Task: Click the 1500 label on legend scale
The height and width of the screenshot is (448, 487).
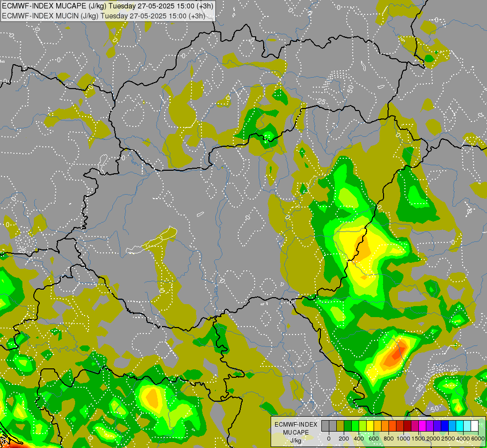Action: click(418, 439)
